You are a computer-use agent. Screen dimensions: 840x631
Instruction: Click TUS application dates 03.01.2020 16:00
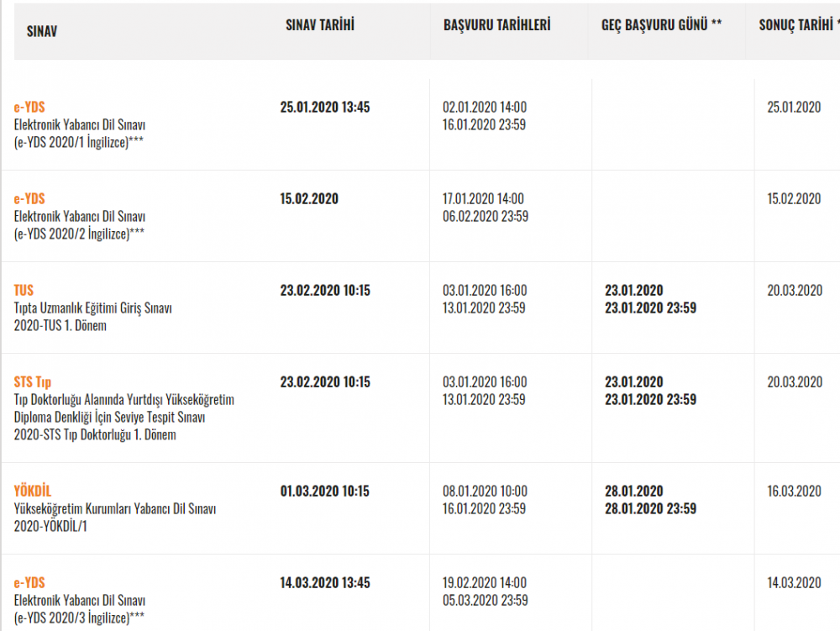485,290
